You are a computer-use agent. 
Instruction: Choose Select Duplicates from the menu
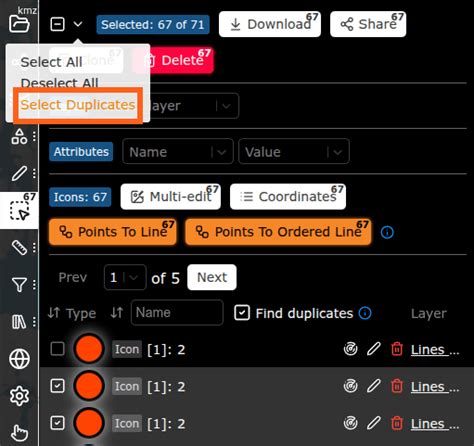[78, 105]
